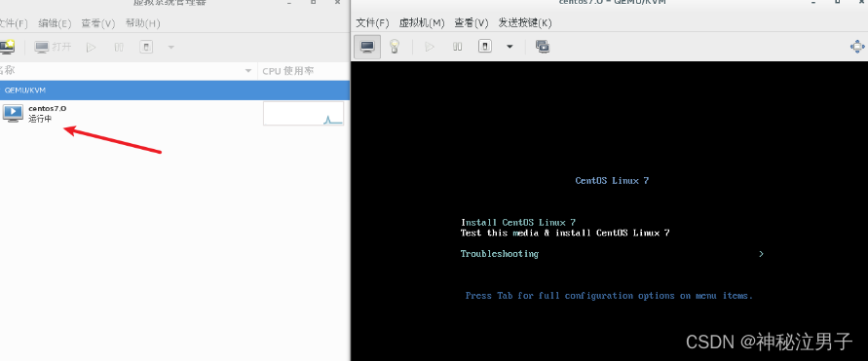868x361 pixels.
Task: Toggle fullscreen via the arrows icon
Action: [x=857, y=47]
